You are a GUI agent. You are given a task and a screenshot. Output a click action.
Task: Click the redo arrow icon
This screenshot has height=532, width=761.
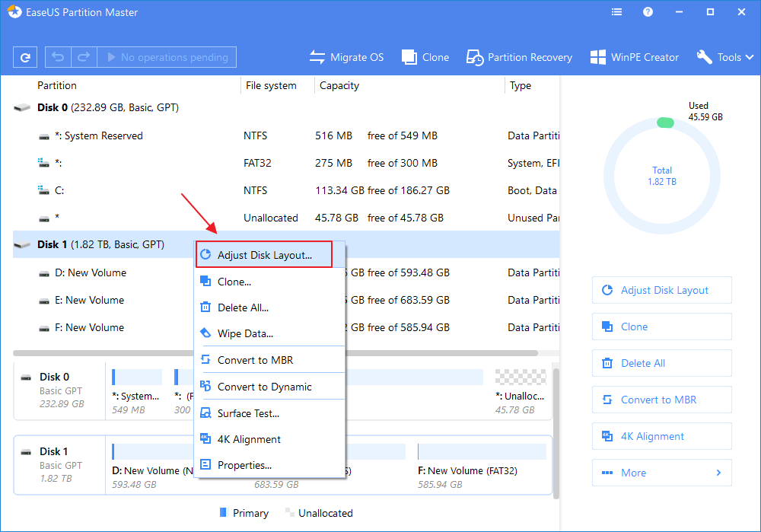pyautogui.click(x=84, y=57)
